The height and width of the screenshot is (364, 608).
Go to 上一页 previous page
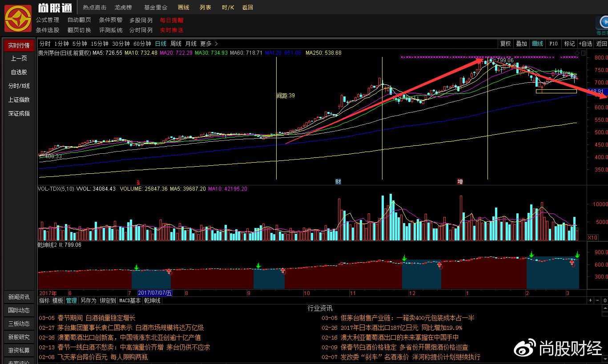coord(19,59)
